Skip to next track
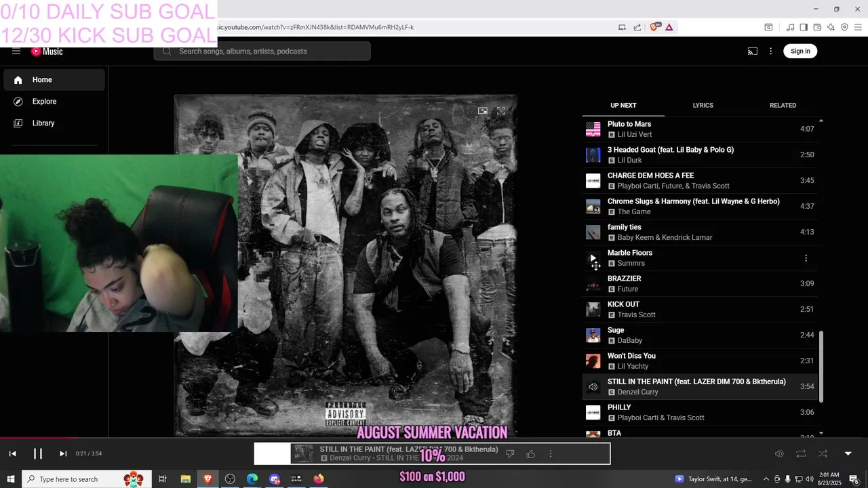Viewport: 868px width, 488px height. 63,453
